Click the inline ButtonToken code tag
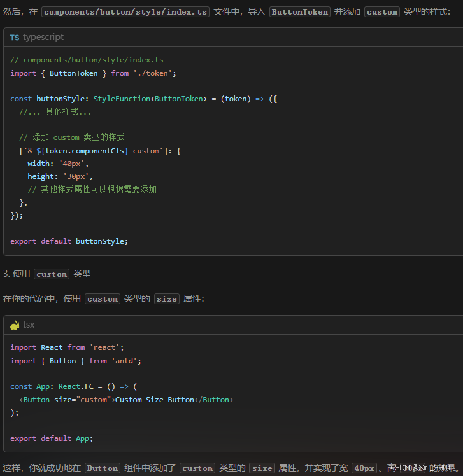Screen dimensions: 463x476 [x=299, y=12]
